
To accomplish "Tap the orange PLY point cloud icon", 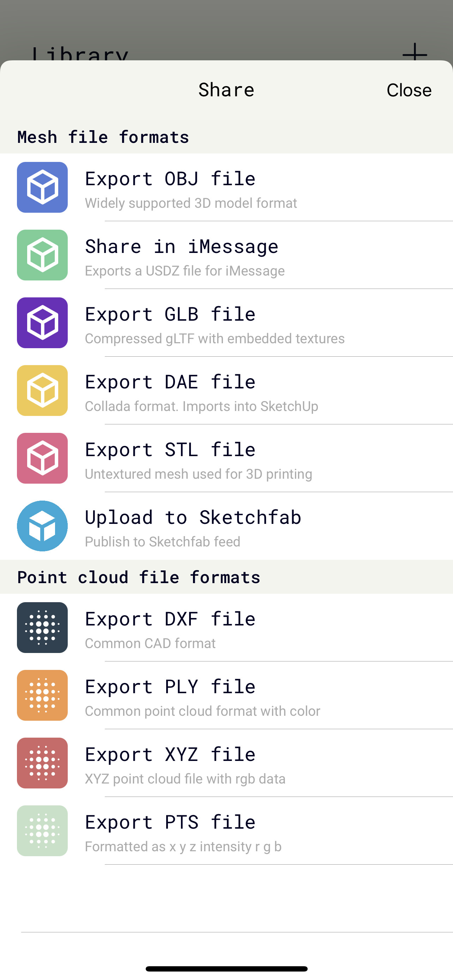I will point(42,695).
